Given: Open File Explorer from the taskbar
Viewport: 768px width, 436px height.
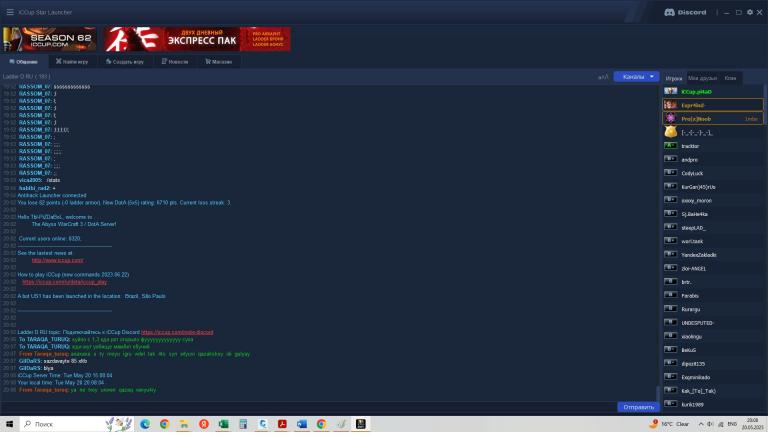Looking at the screenshot, I should [x=184, y=424].
